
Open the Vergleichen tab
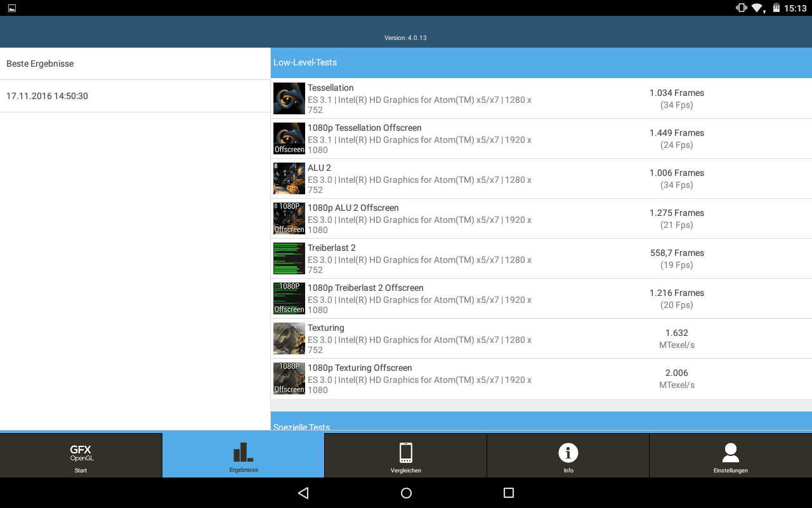pyautogui.click(x=406, y=455)
